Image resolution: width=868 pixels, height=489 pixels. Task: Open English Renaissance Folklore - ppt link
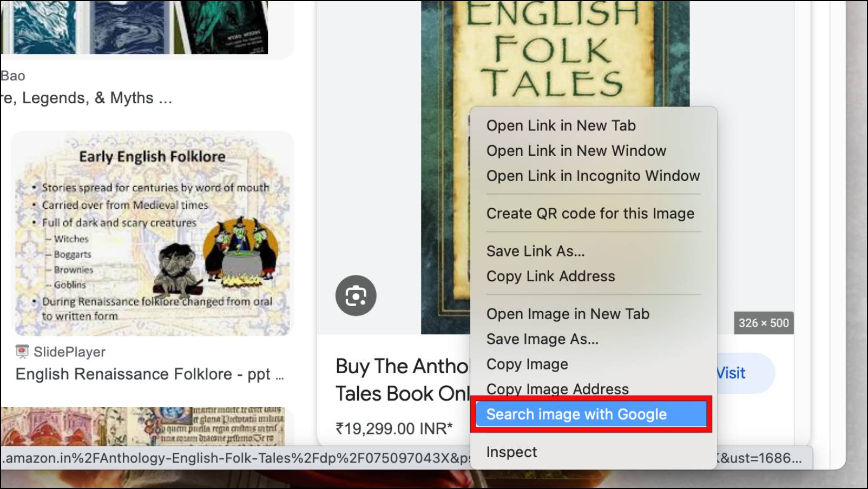point(149,374)
